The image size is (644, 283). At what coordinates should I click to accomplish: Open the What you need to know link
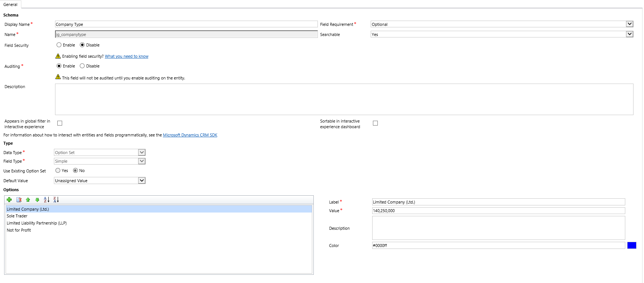pos(127,57)
